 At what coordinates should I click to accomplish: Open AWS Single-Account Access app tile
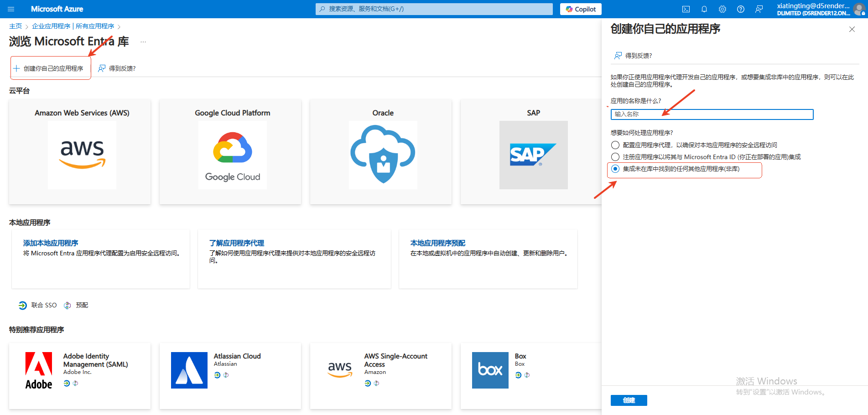click(381, 376)
